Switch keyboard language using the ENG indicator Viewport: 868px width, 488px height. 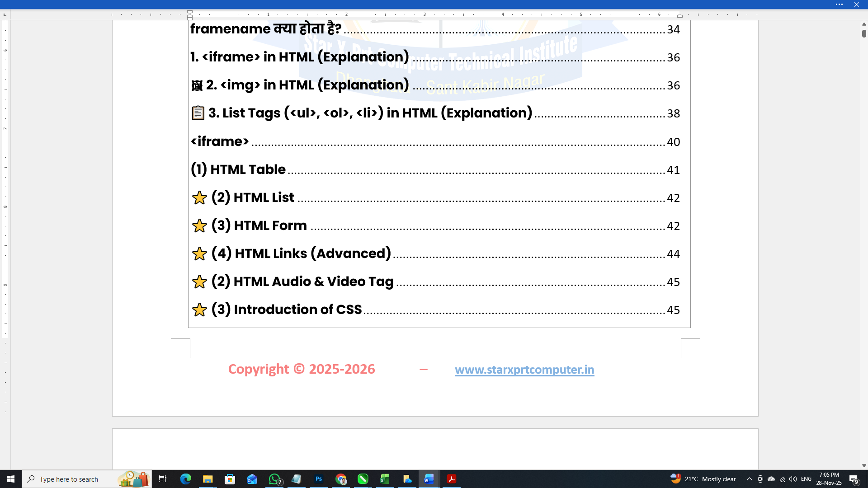[x=807, y=479]
